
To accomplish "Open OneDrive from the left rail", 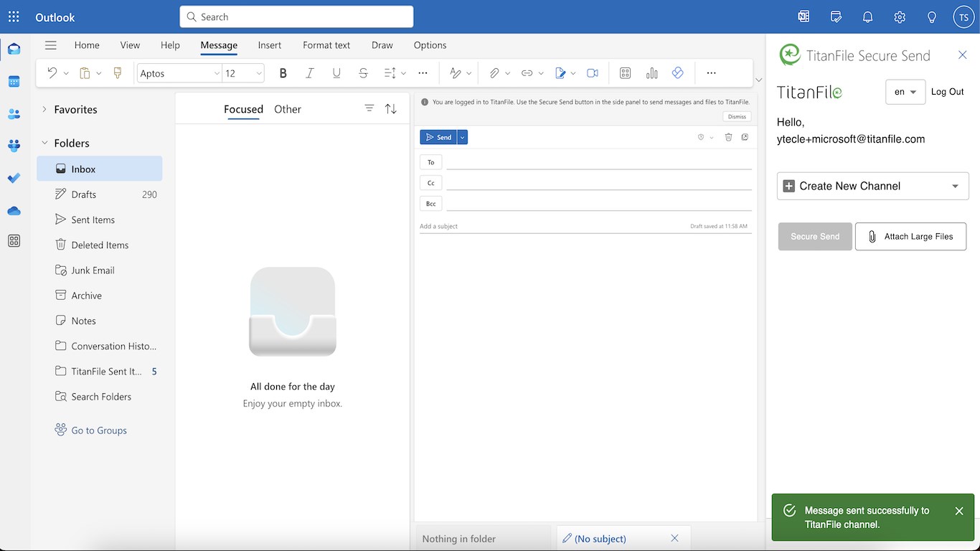I will [x=14, y=210].
